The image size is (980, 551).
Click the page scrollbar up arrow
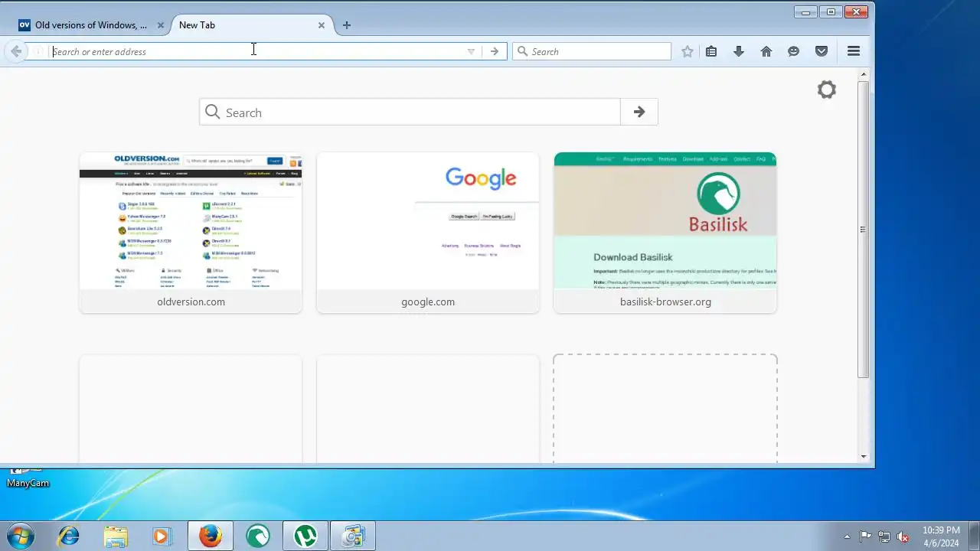coord(864,74)
